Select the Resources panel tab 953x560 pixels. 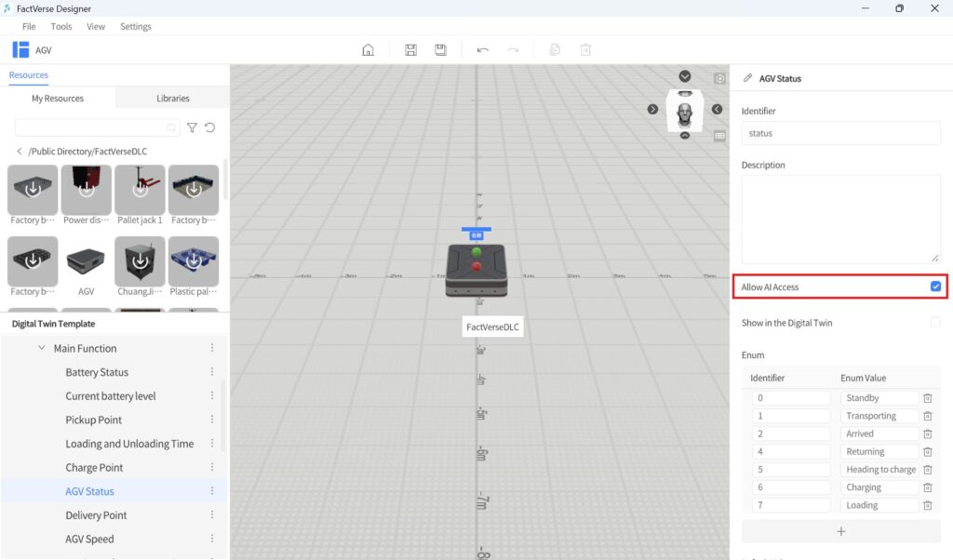(29, 74)
